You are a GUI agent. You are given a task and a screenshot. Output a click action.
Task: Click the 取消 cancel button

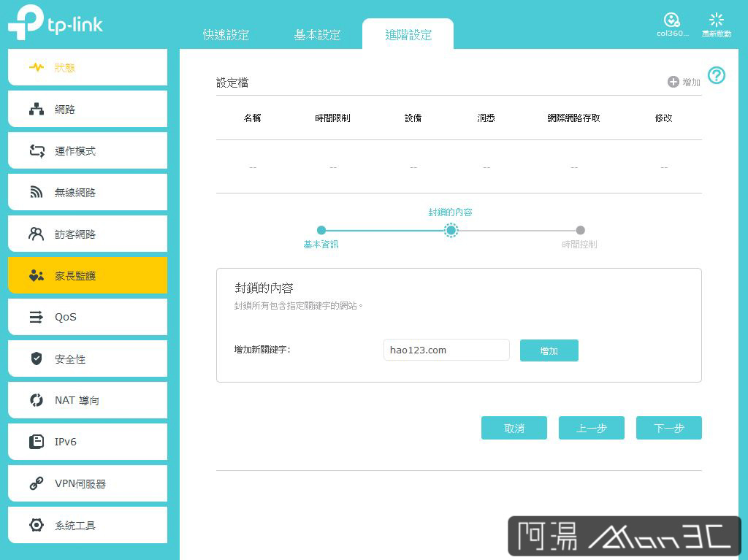(x=514, y=428)
